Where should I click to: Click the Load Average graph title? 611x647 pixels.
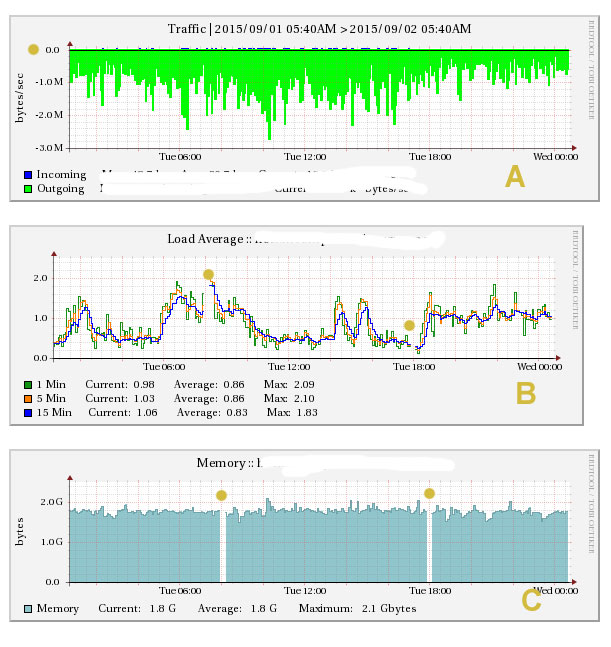coord(208,239)
